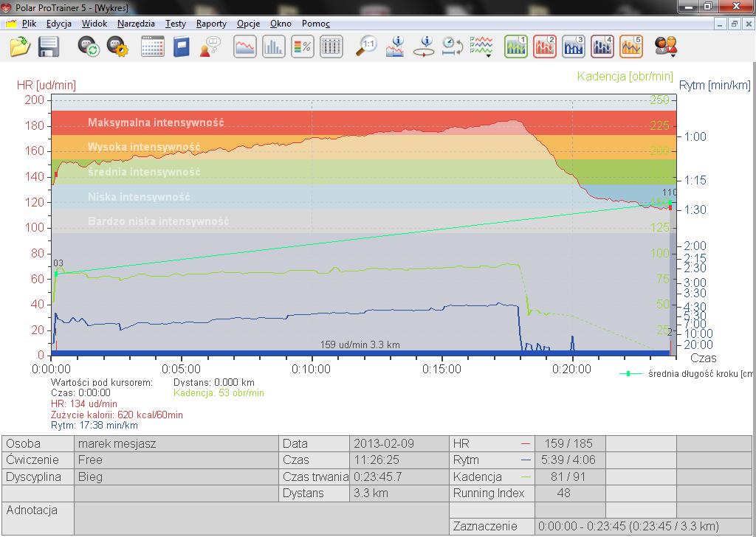Screen dimensions: 756x537
Task: Expand the curve selection checklist dropdown
Action: point(481,46)
